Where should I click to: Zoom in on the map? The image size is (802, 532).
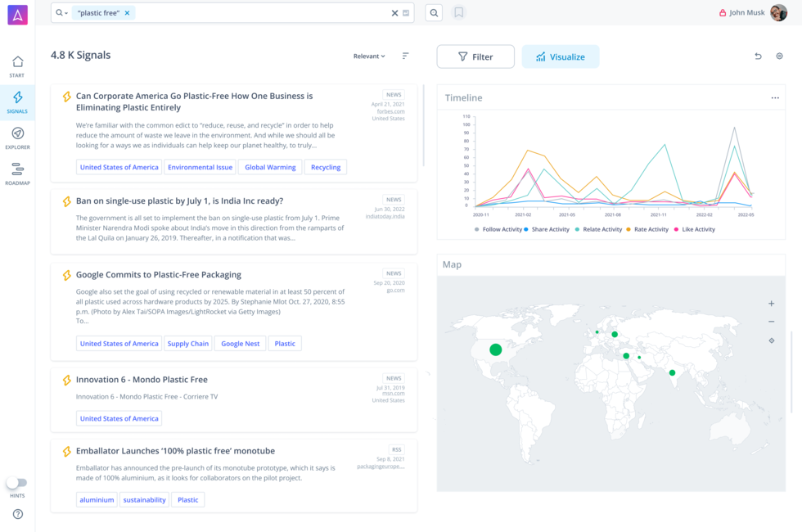tap(771, 304)
